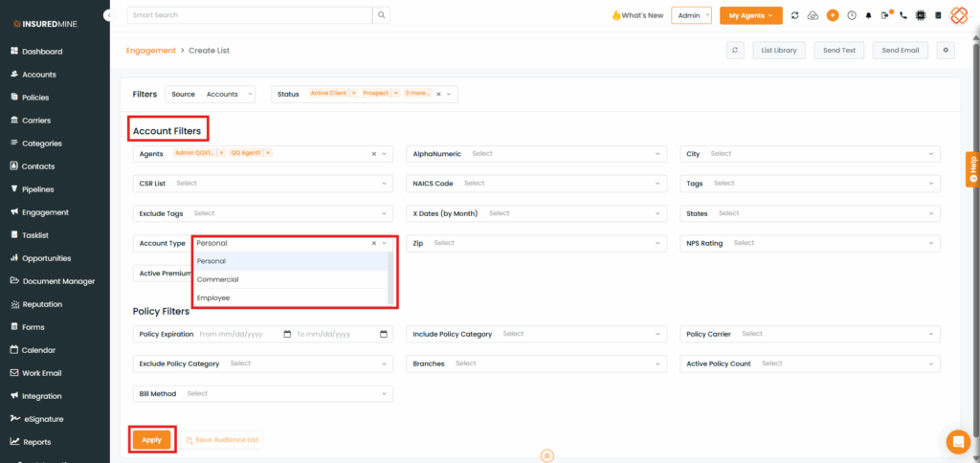Remove the QQ Agent1 tag from Agents
Screen dimensions: 980x463
(x=268, y=153)
